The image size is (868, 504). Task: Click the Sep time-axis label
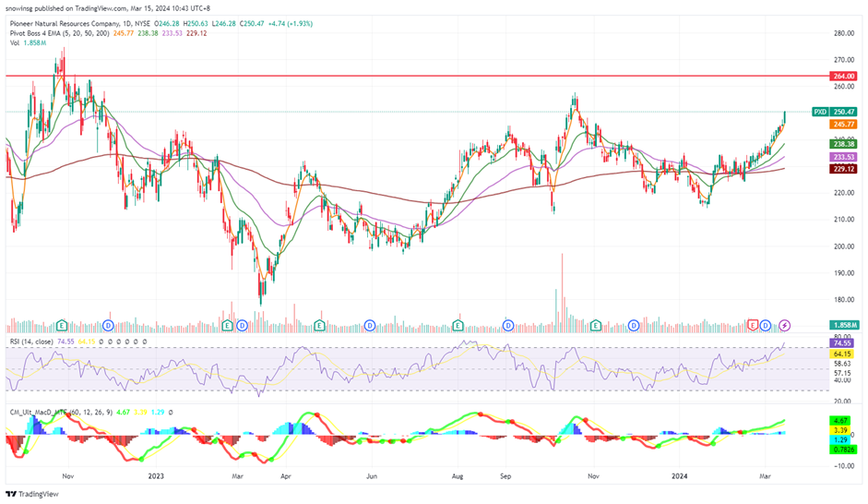[x=505, y=476]
